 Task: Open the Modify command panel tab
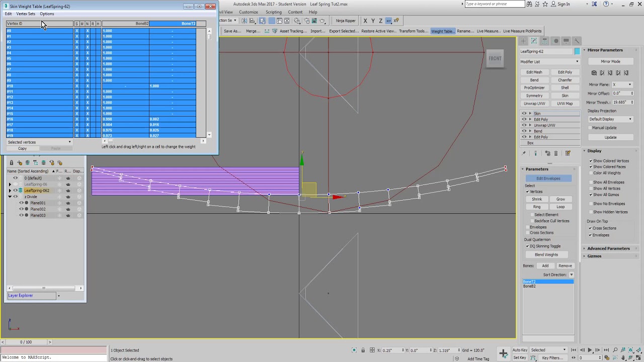[x=534, y=41]
